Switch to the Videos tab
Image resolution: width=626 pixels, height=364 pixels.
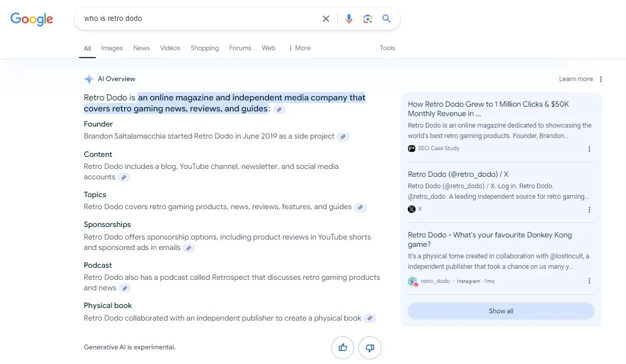point(170,48)
